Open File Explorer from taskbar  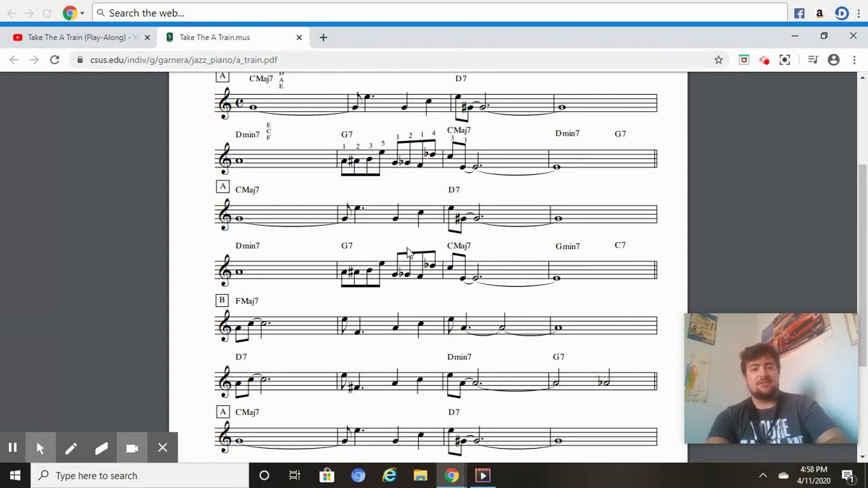coord(420,475)
